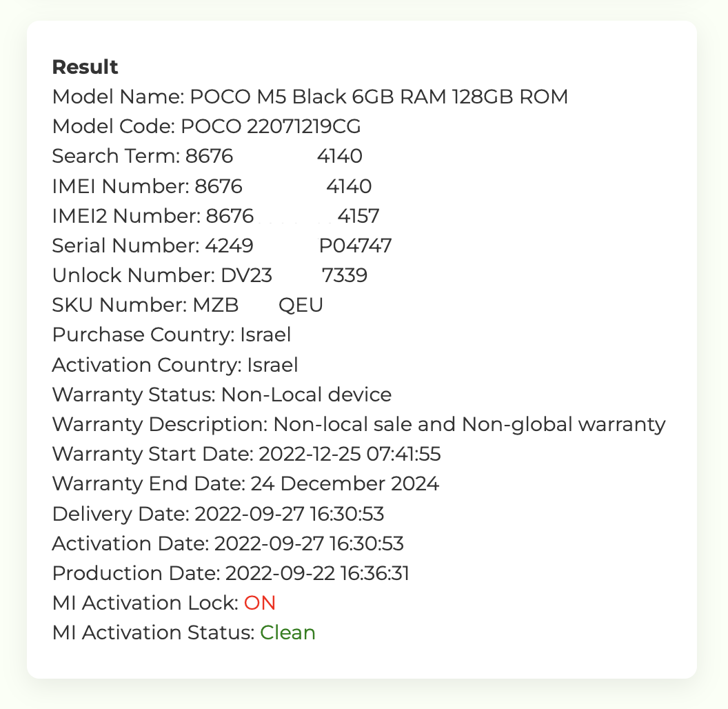Click the Unlock Number line
Viewport: 728px width, 709px height.
210,275
